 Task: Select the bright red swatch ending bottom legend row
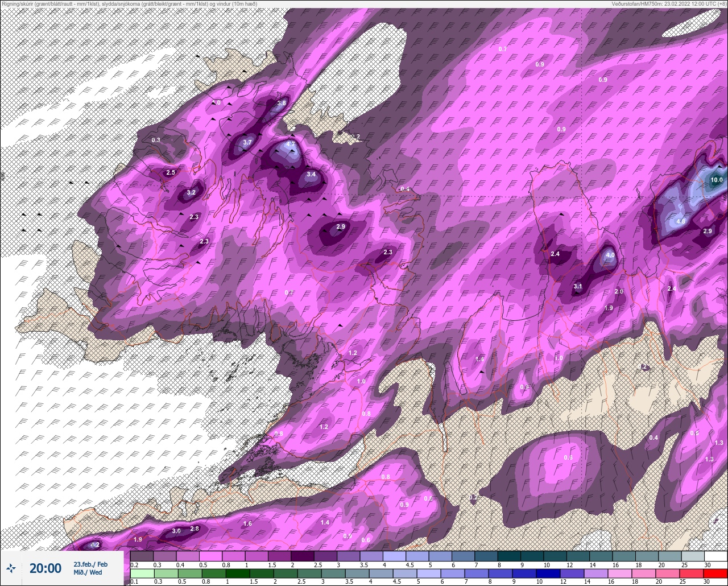(x=715, y=573)
